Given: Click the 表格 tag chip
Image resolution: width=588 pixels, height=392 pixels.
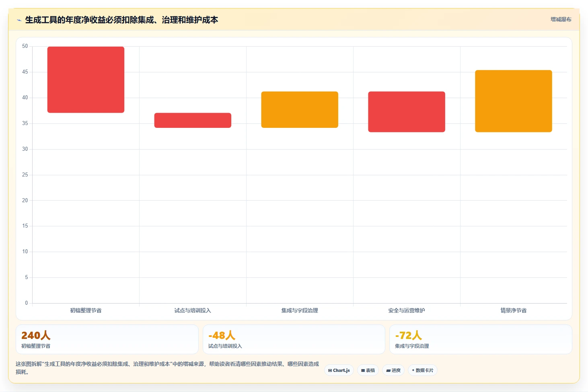Looking at the screenshot, I should pos(368,370).
